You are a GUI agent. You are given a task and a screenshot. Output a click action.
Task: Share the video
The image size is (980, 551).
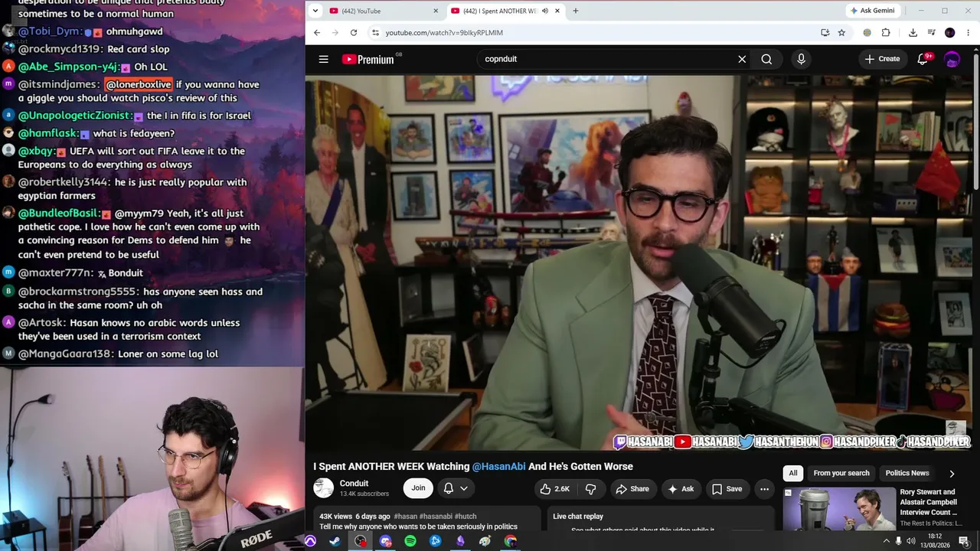click(x=632, y=489)
